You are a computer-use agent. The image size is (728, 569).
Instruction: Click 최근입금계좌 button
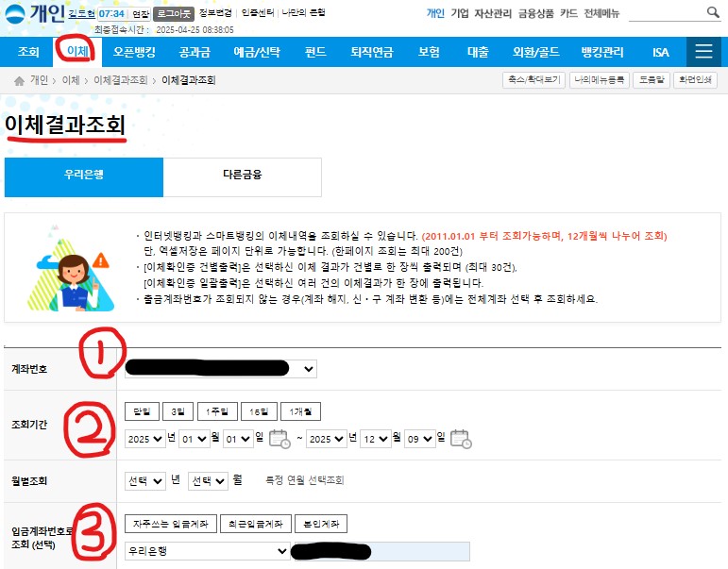tap(255, 524)
